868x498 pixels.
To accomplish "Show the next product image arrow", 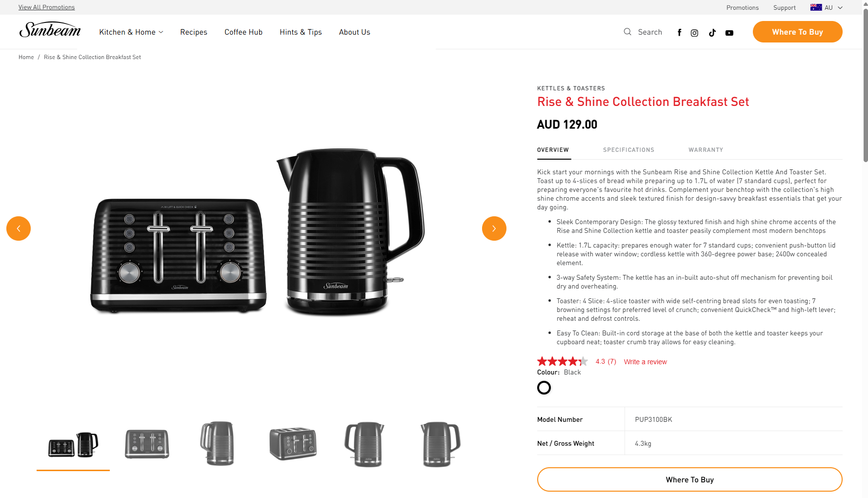I will coord(494,228).
